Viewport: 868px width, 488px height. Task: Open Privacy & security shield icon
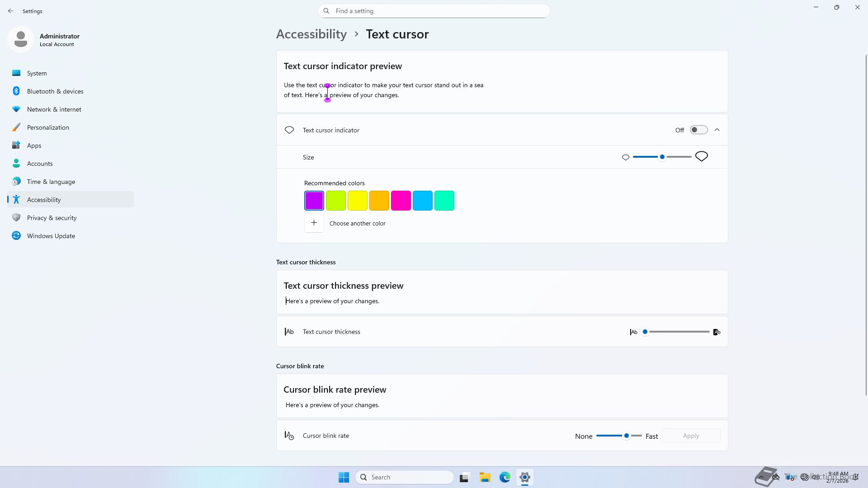(16, 218)
